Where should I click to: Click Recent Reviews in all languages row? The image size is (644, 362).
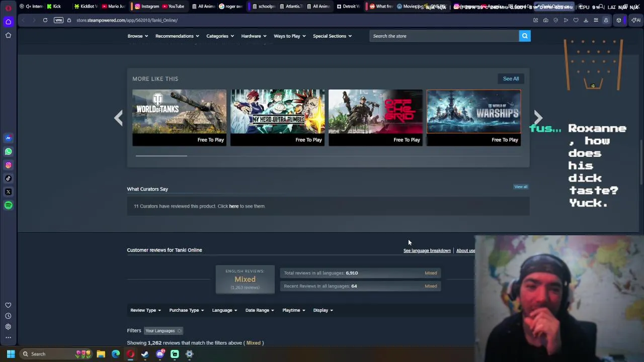[360, 286]
